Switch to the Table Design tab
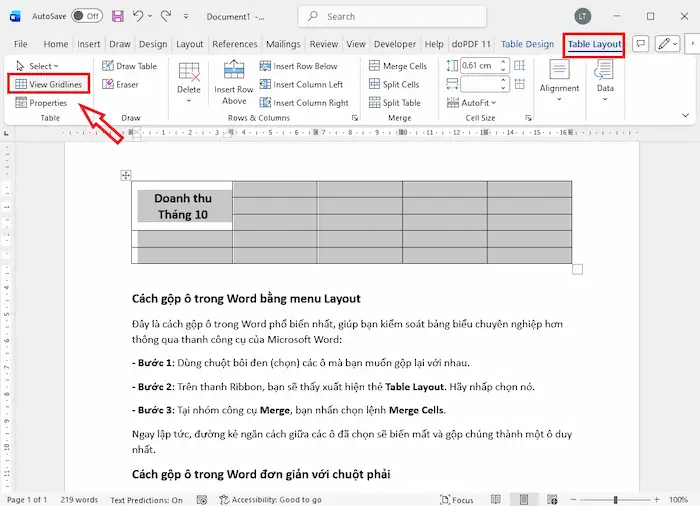Viewport: 700px width, 506px height. pos(527,44)
